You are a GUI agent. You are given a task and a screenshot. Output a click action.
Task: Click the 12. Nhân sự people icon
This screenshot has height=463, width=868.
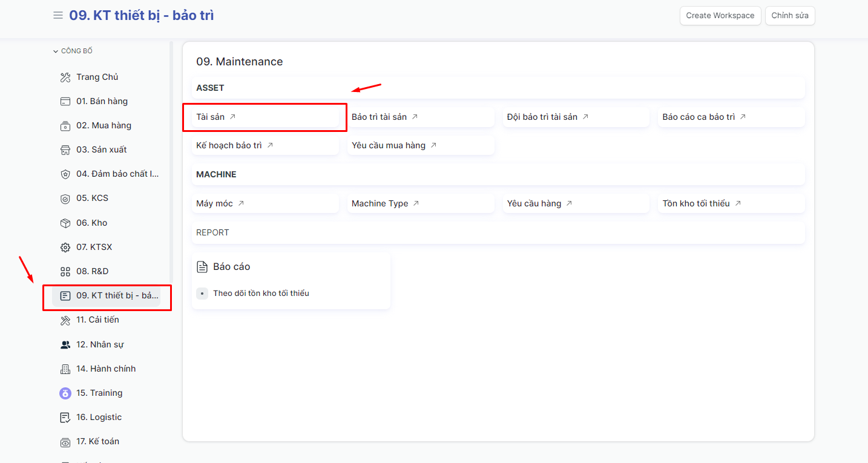(x=65, y=345)
